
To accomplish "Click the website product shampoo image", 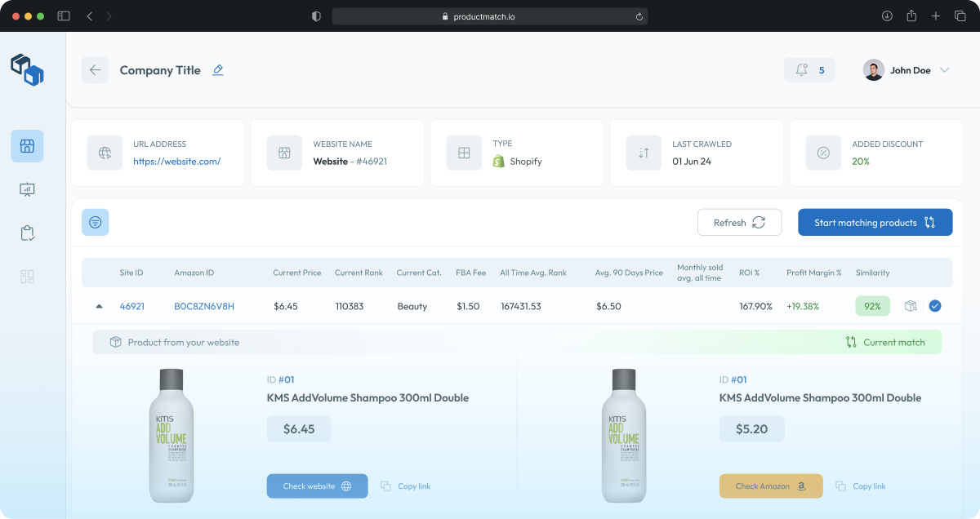I will [170, 436].
